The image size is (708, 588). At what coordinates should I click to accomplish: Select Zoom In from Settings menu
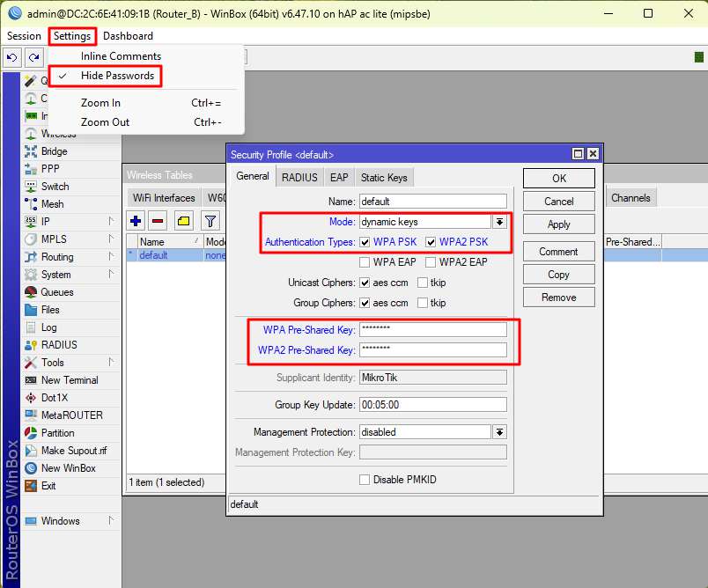100,103
